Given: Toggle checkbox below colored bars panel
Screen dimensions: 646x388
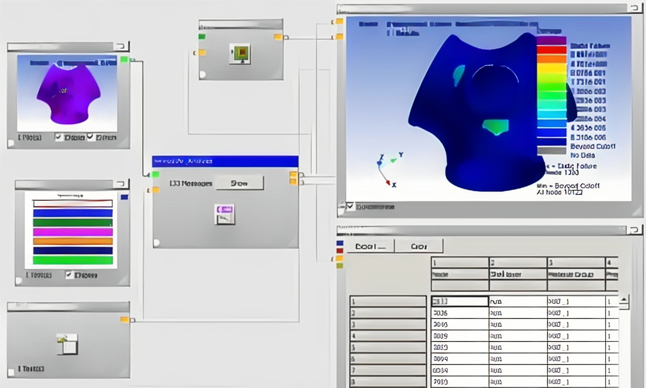Looking at the screenshot, I should [69, 275].
